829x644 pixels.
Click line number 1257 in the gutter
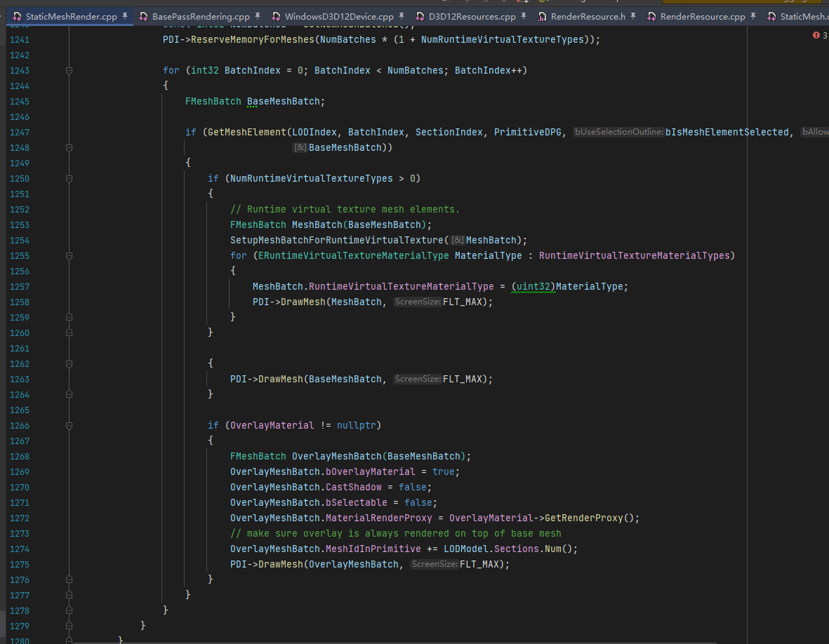pyautogui.click(x=20, y=286)
